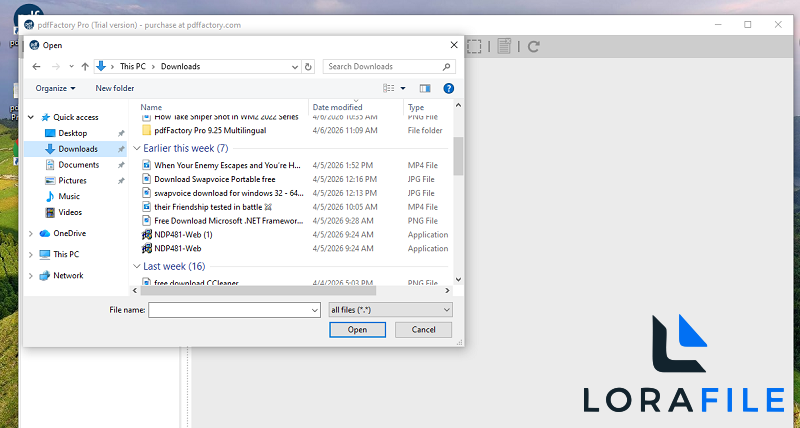Refresh the Downloads folder listing
Screen dimensions: 800x428
[x=308, y=66]
